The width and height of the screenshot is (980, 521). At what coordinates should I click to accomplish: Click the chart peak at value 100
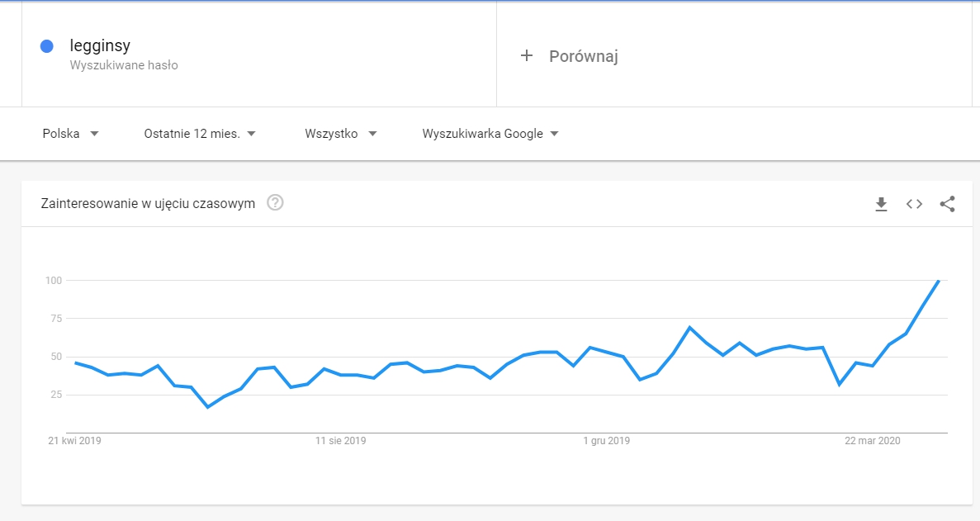tap(939, 281)
